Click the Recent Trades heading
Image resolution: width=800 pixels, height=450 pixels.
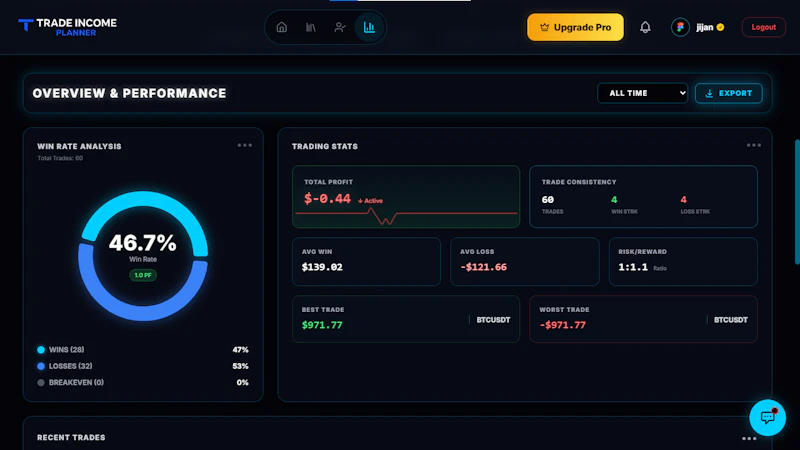(71, 438)
